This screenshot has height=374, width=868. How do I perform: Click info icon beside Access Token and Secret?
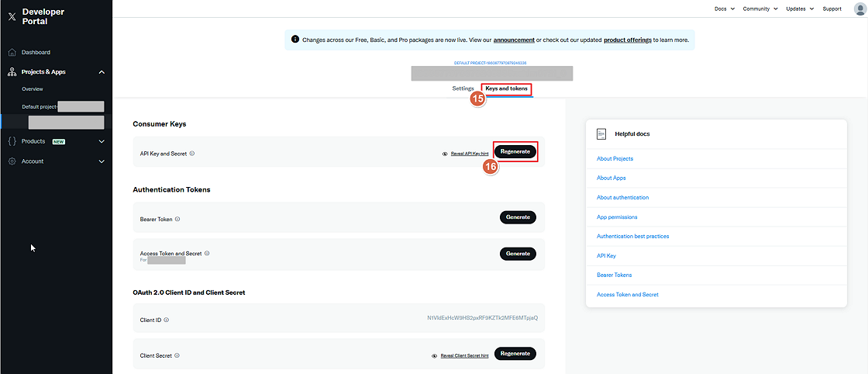coord(207,253)
